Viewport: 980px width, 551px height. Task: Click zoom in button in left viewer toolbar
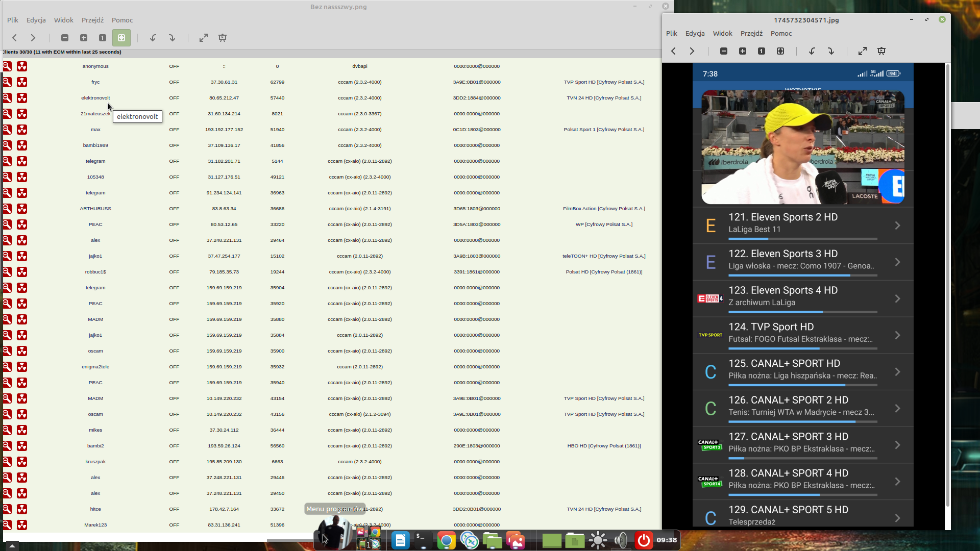point(84,38)
